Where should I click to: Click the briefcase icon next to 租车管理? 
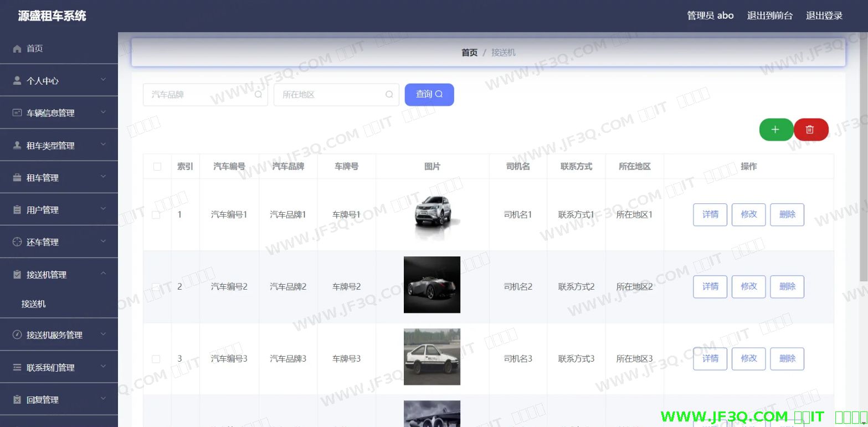(17, 178)
